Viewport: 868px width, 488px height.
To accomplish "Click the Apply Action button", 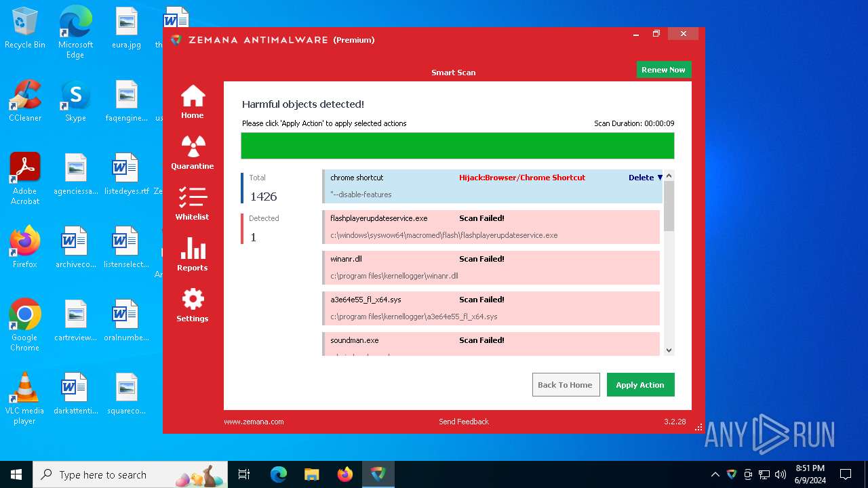I will coord(640,385).
